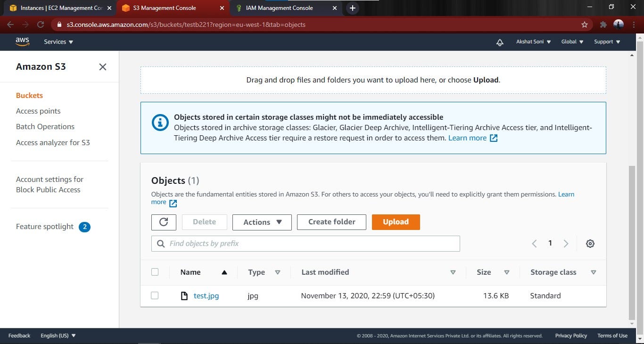Click the Feedback footer link
The height and width of the screenshot is (344, 644).
pyautogui.click(x=19, y=336)
